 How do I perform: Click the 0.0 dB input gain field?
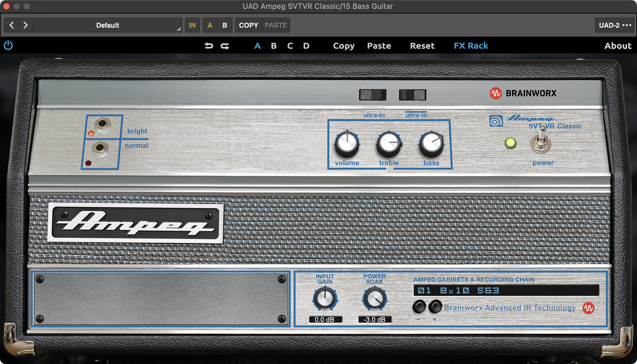(325, 319)
